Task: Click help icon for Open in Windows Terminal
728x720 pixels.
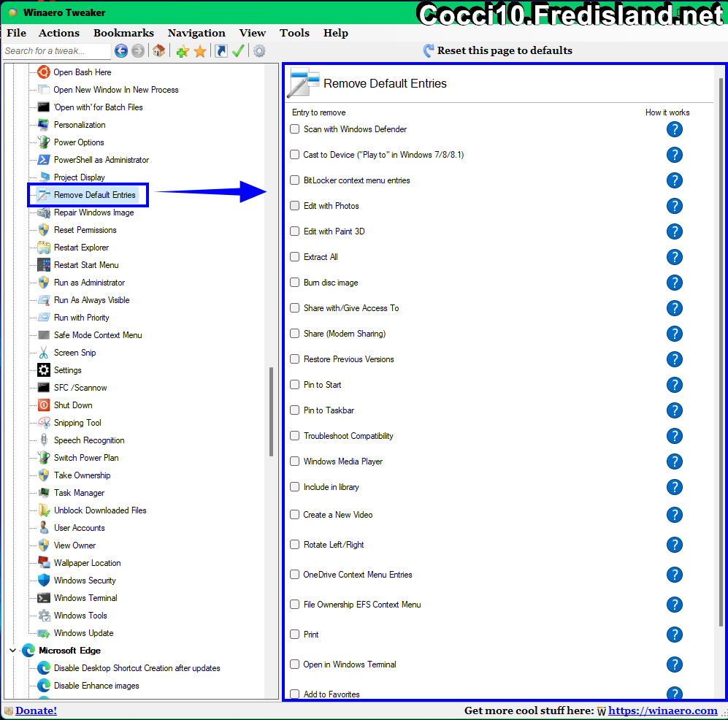Action: click(x=674, y=665)
